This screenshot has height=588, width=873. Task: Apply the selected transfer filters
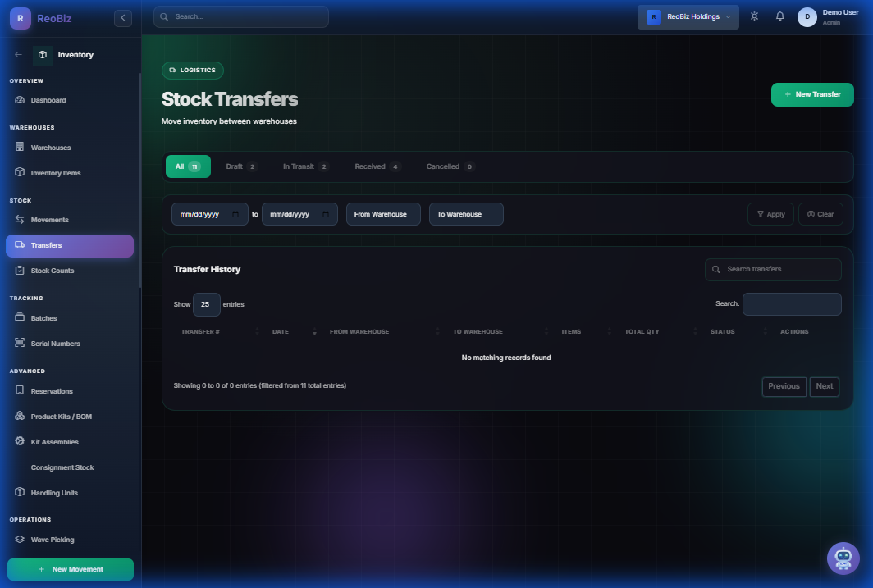[x=770, y=214]
